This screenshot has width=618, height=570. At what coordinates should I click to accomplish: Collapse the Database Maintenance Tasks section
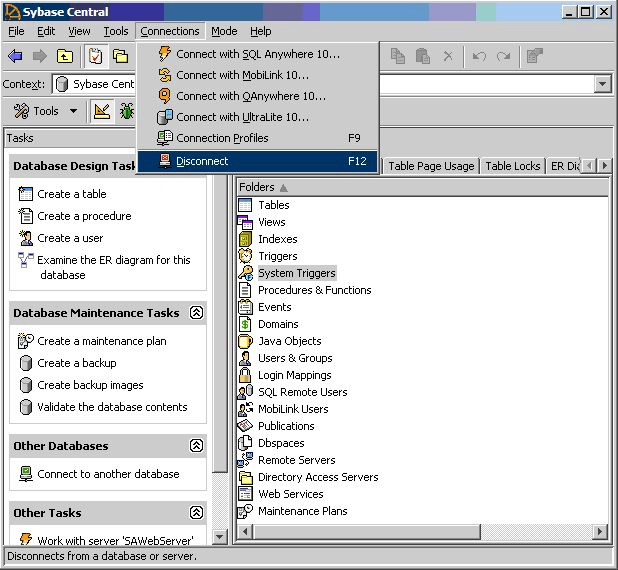pos(196,313)
